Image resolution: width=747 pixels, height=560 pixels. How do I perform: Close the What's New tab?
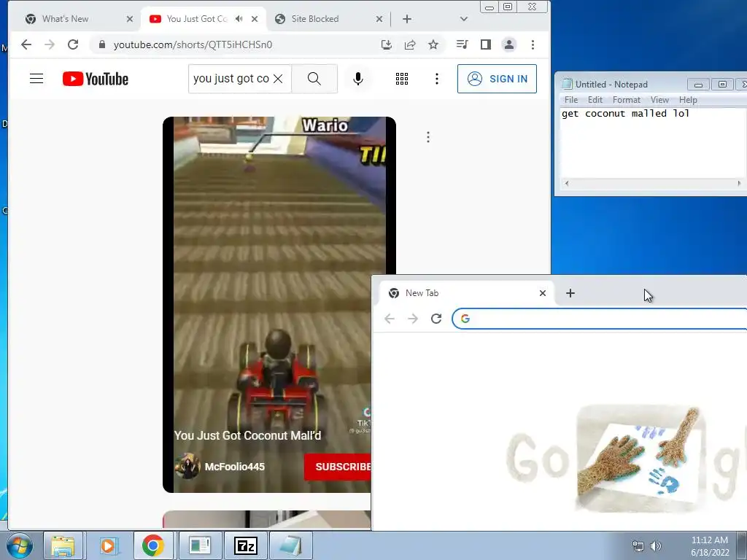tap(130, 19)
